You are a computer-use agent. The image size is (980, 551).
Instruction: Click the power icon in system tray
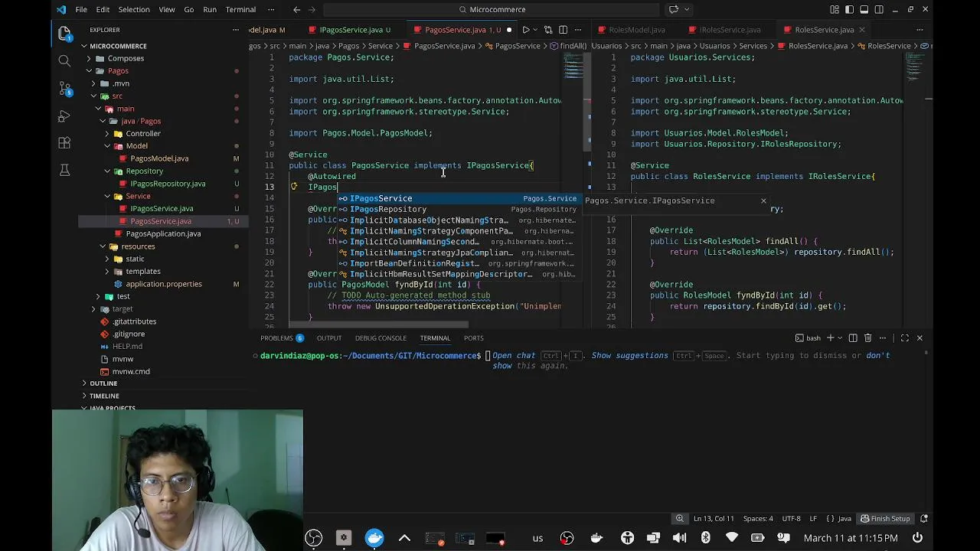[x=918, y=538]
